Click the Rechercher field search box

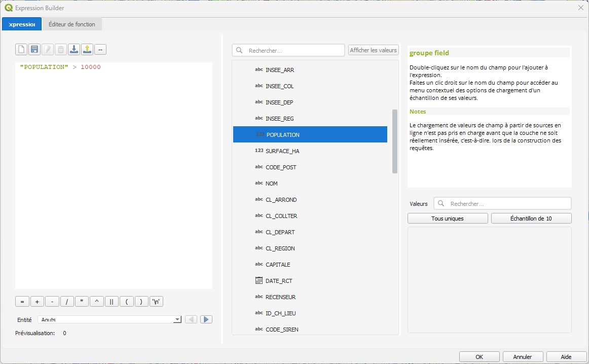tap(288, 50)
